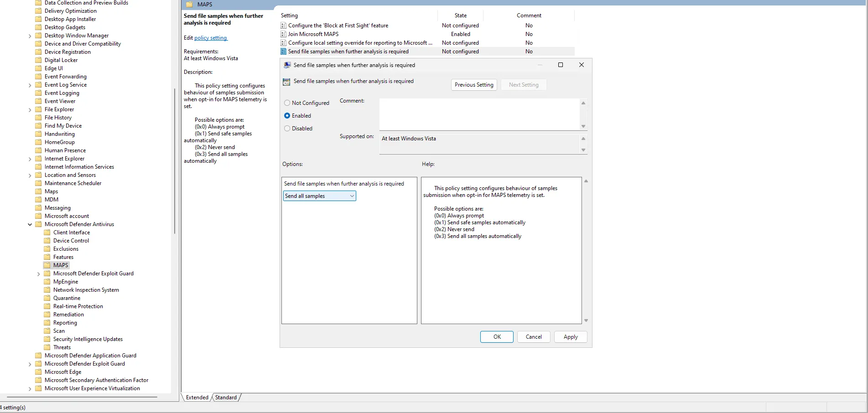Screen dimensions: 868x413
Task: Collapse the Microsoft Defender Antivirus node
Action: (30, 224)
